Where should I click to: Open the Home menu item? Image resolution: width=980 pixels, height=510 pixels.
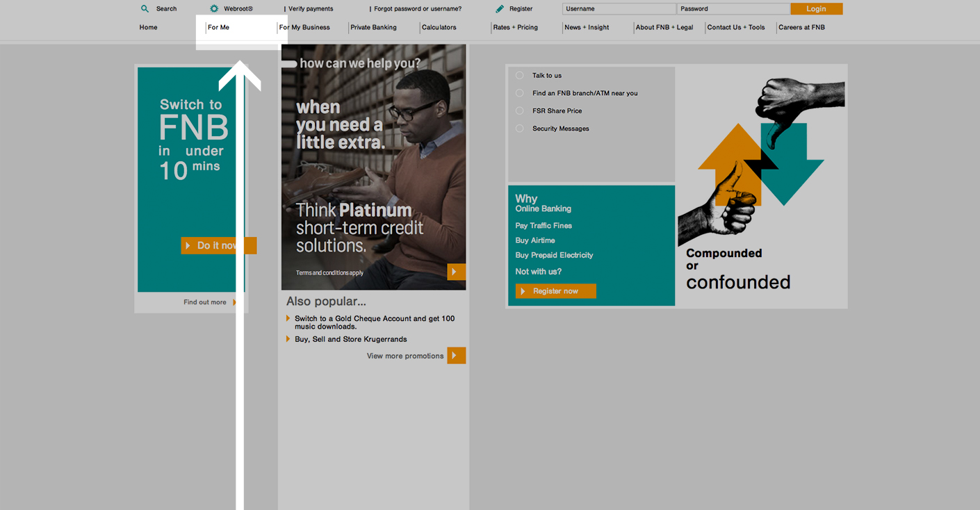point(148,28)
